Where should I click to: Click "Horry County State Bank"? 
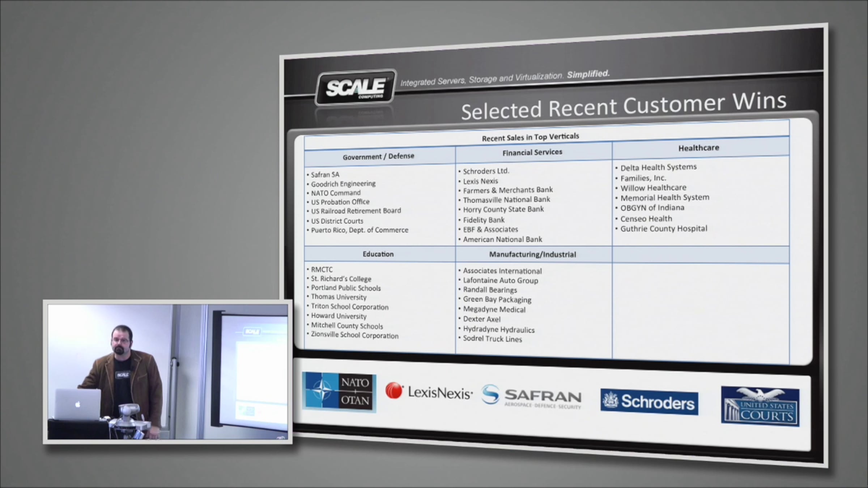(503, 209)
